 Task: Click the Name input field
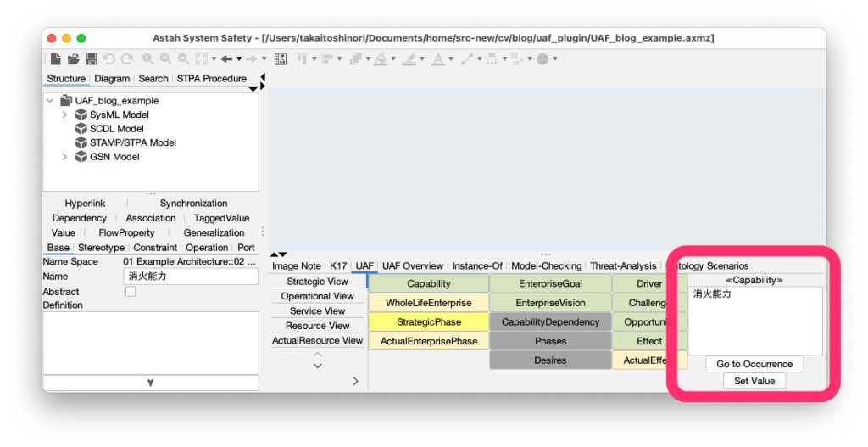191,277
